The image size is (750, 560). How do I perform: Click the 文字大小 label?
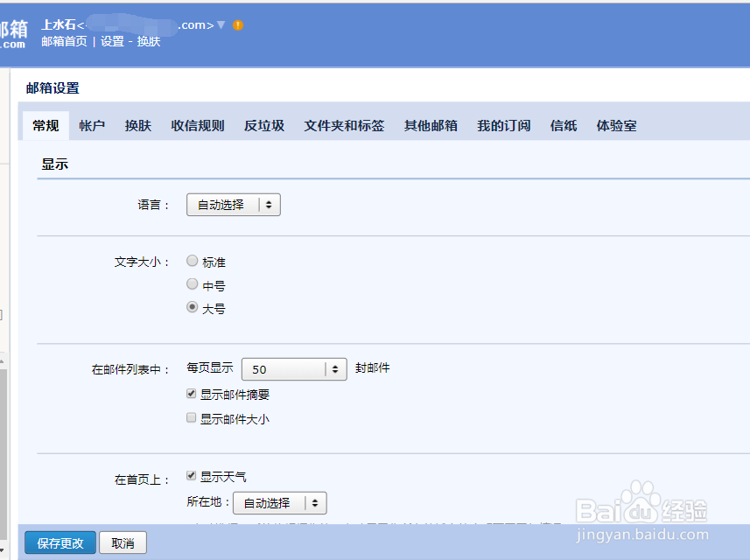(x=142, y=262)
